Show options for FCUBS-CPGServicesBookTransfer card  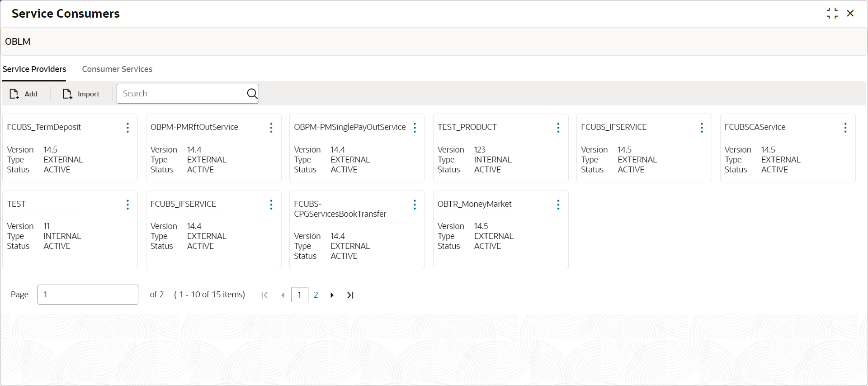pos(415,205)
